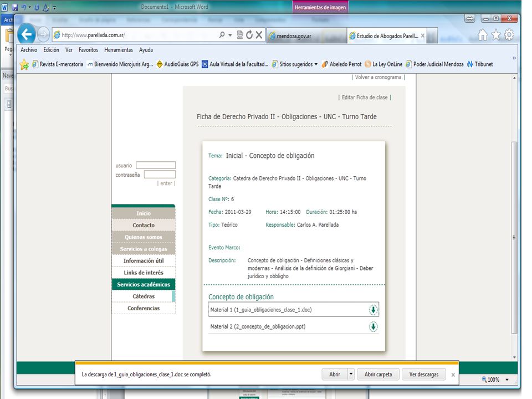Click Save icon in Word's quick access toolbar
Viewport: 532px width, 399px height.
14,7
